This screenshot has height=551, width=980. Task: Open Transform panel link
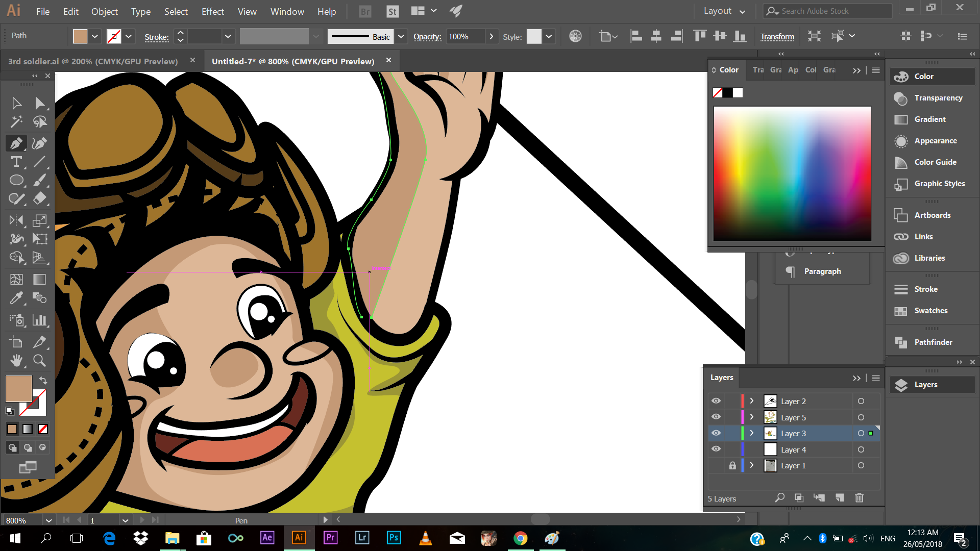777,37
